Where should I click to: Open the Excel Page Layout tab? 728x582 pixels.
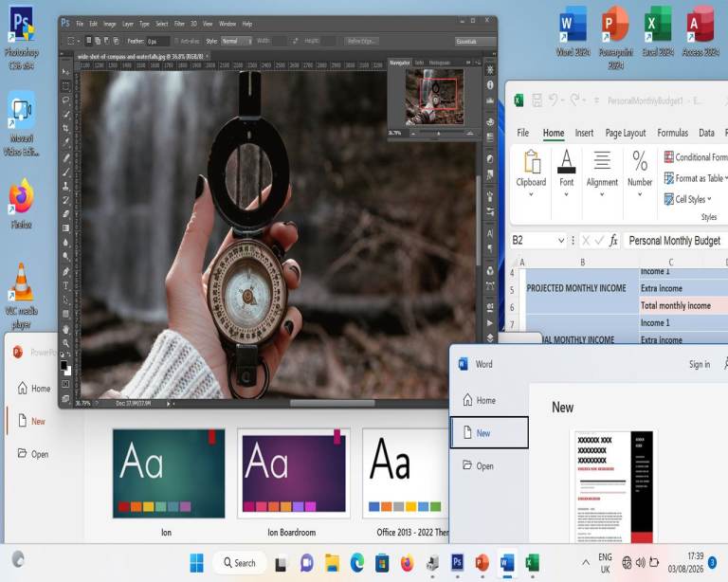[626, 133]
